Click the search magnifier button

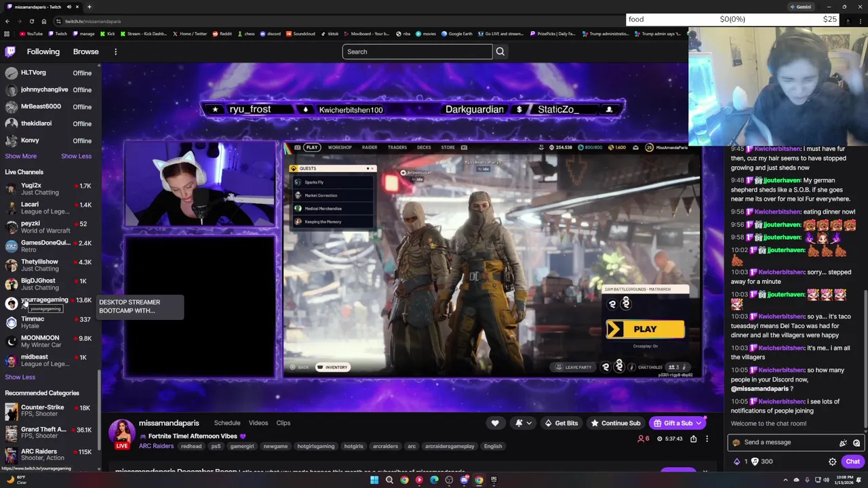500,52
